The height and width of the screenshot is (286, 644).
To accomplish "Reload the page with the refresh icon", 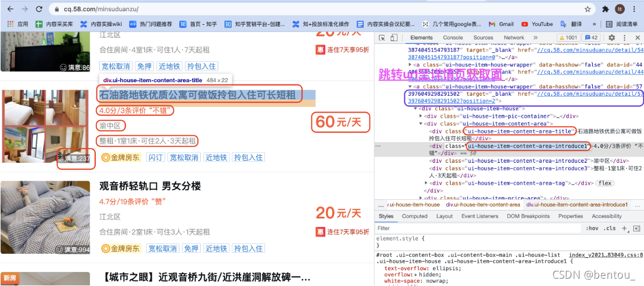I will [39, 8].
